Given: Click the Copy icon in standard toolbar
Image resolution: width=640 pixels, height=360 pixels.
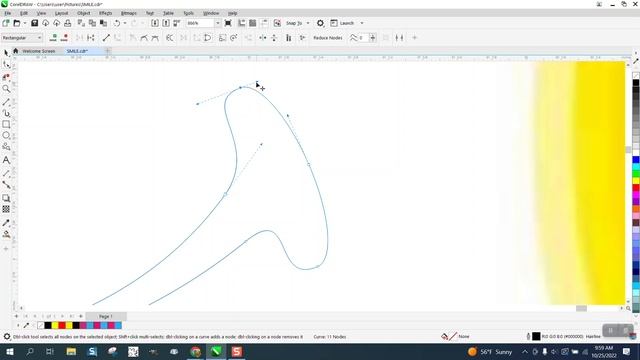Looking at the screenshot, I should pyautogui.click(x=92, y=23).
